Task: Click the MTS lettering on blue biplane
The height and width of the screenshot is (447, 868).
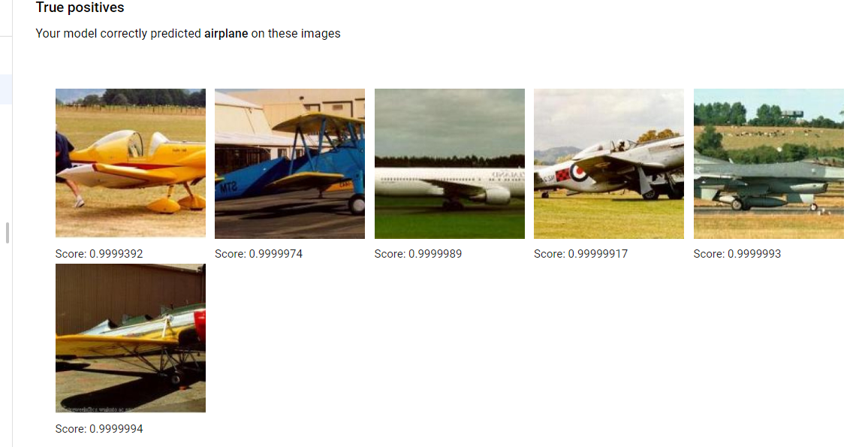Action: 228,187
